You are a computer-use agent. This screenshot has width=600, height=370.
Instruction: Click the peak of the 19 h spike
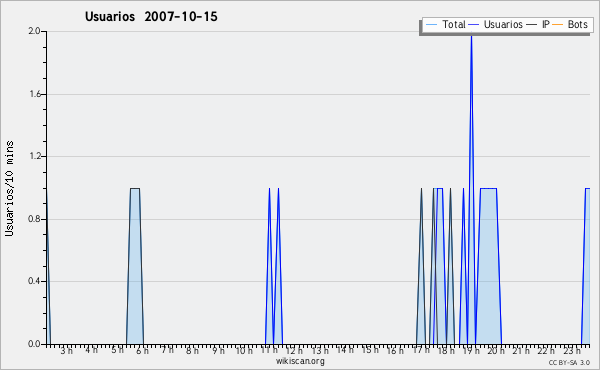point(471,36)
